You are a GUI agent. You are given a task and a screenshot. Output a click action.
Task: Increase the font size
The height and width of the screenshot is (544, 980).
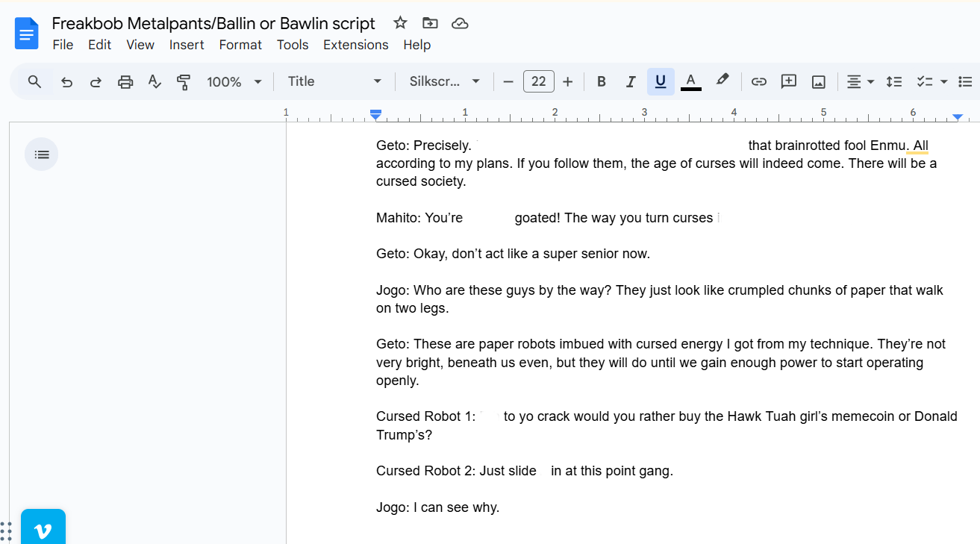[x=568, y=82]
